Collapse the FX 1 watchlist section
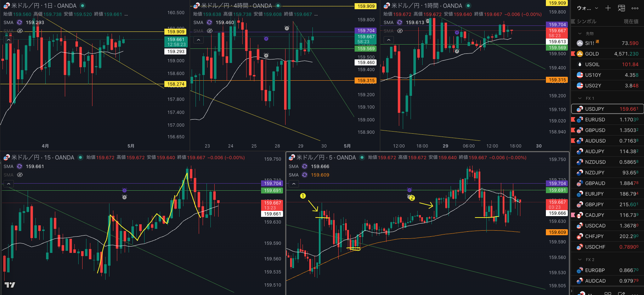644x295 pixels. pyautogui.click(x=580, y=98)
